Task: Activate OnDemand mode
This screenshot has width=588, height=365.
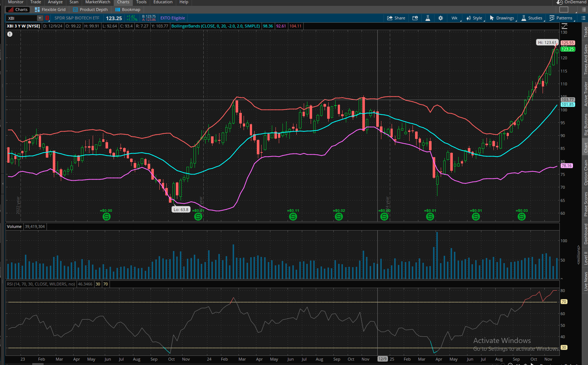Action: pyautogui.click(x=571, y=2)
